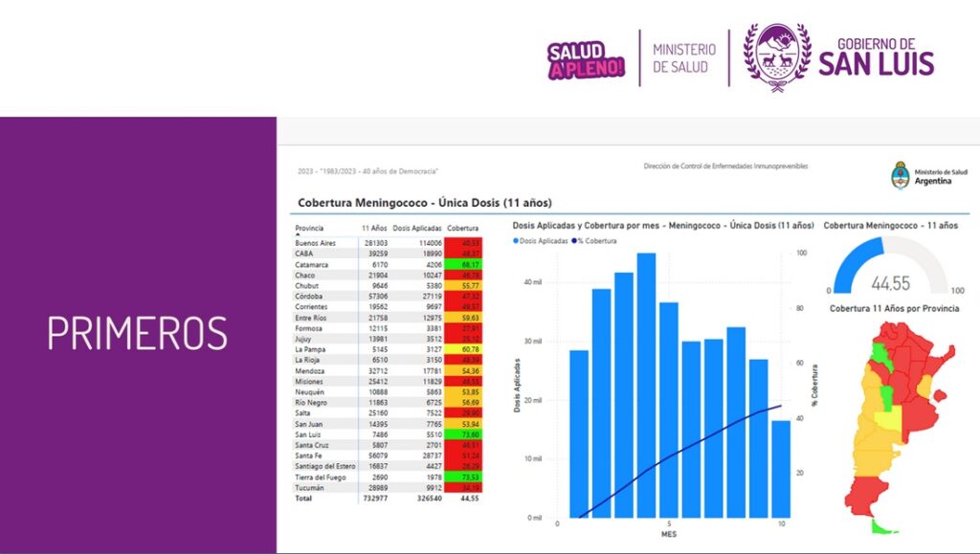Click the Salud a Pleno logo
Image resolution: width=980 pixels, height=554 pixels.
[586, 59]
